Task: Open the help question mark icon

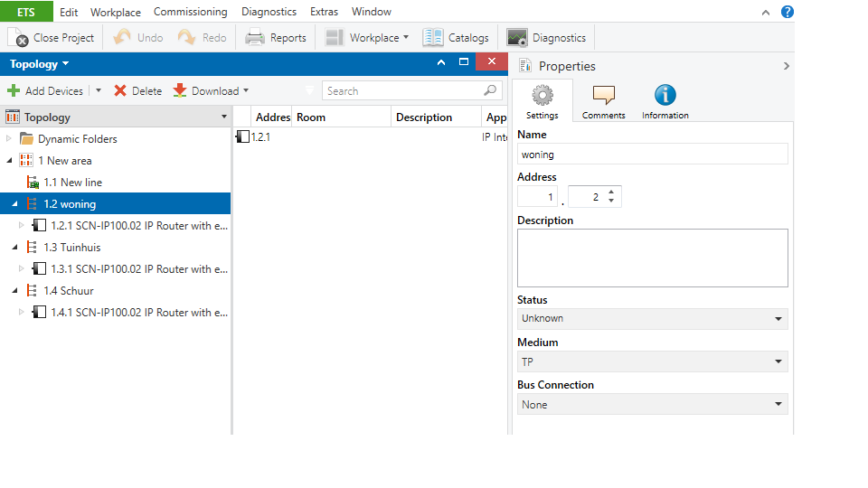Action: click(x=787, y=12)
